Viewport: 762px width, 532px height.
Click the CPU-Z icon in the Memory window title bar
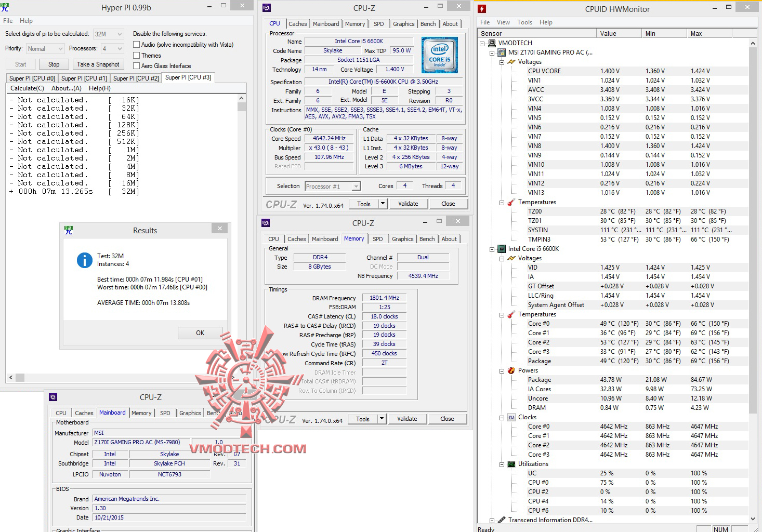pyautogui.click(x=266, y=223)
